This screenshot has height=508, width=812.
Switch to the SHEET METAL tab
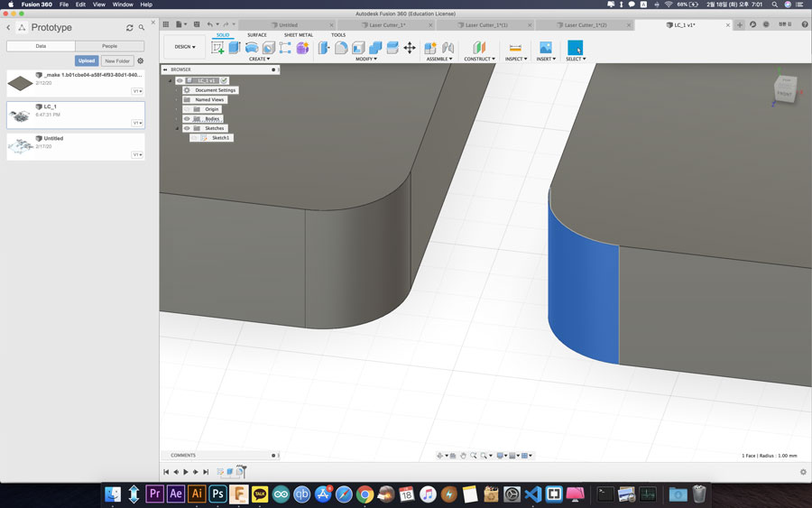pos(298,35)
